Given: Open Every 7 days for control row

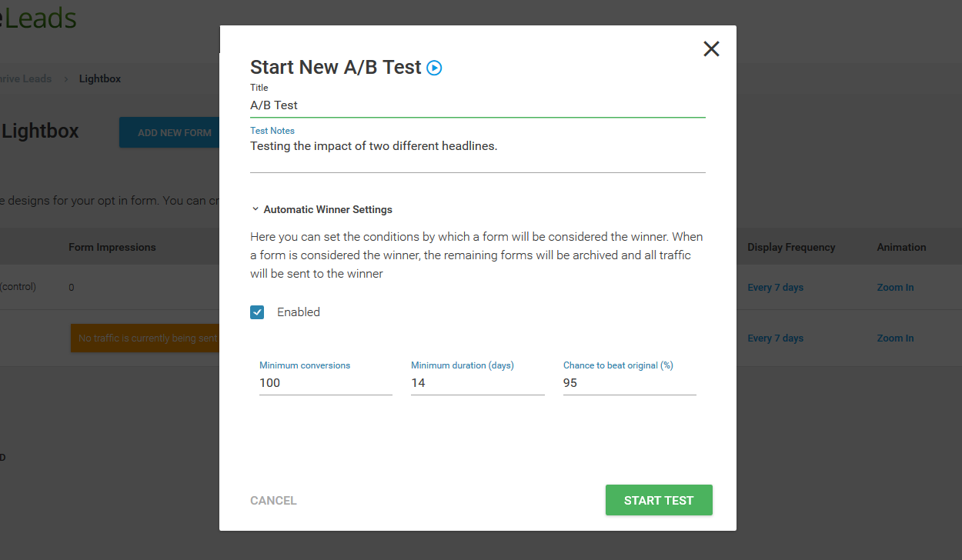Looking at the screenshot, I should (x=775, y=288).
